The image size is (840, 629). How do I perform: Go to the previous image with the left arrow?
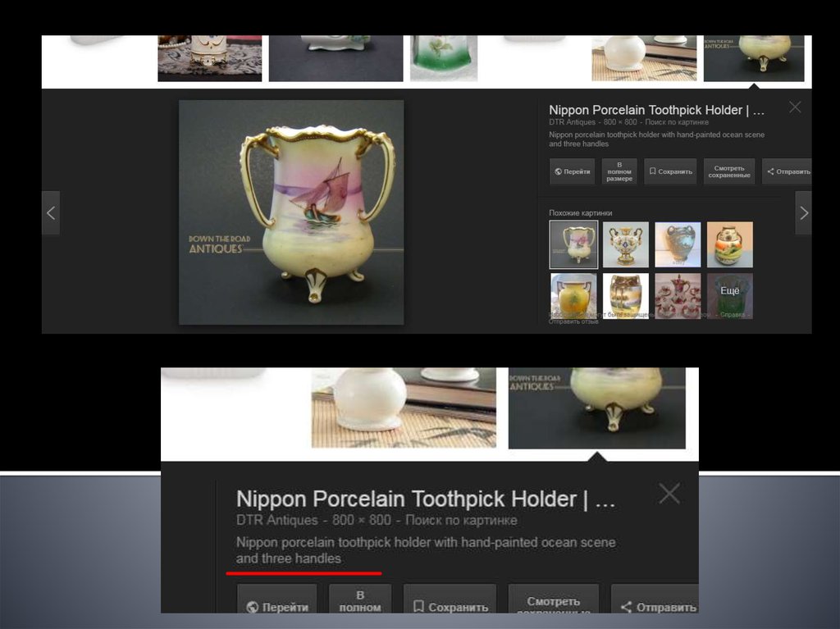click(x=51, y=212)
